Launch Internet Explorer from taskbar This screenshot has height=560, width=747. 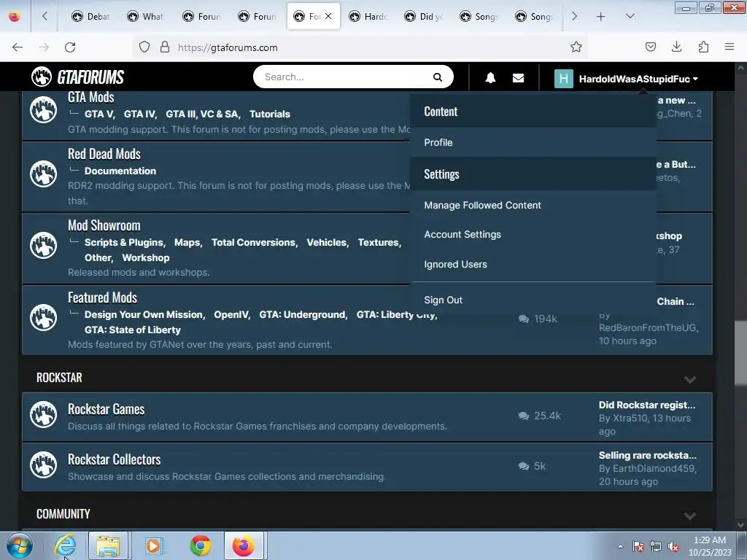(65, 545)
